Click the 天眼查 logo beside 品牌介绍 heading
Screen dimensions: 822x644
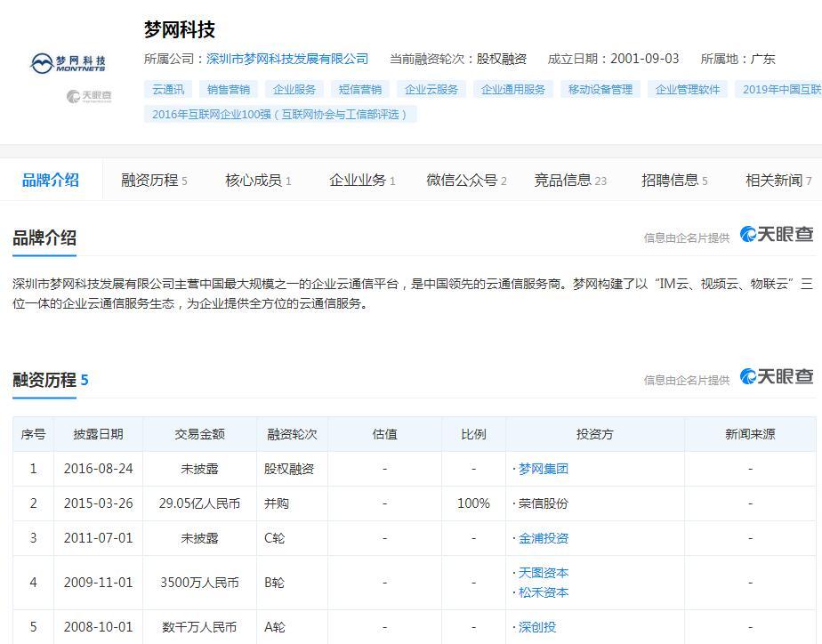tap(777, 234)
